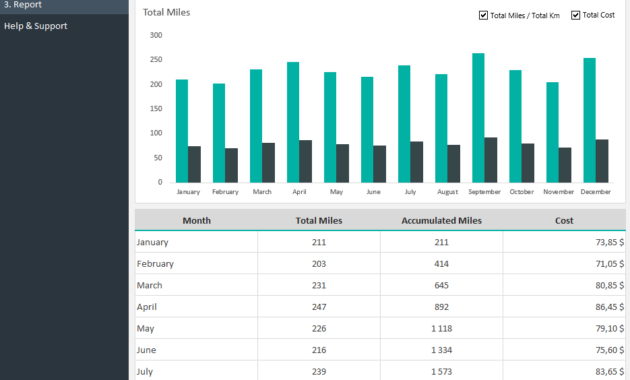Click the Month column header
The height and width of the screenshot is (380, 630).
coord(196,221)
